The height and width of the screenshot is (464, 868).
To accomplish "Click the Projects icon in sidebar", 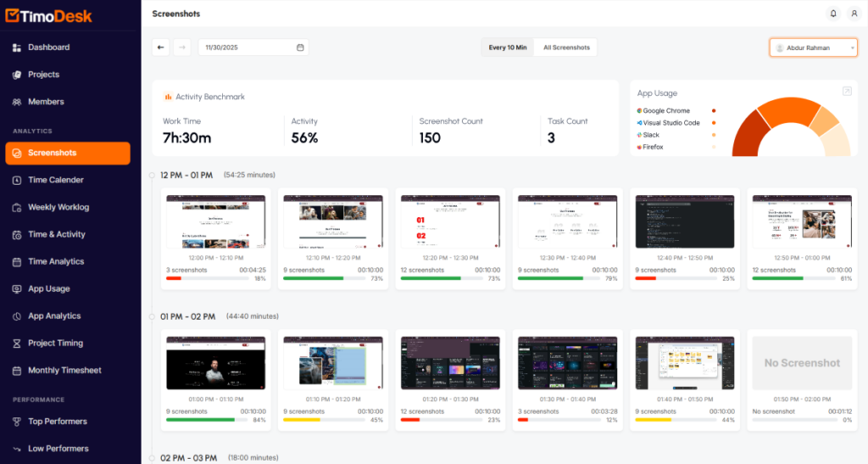I will pos(17,75).
